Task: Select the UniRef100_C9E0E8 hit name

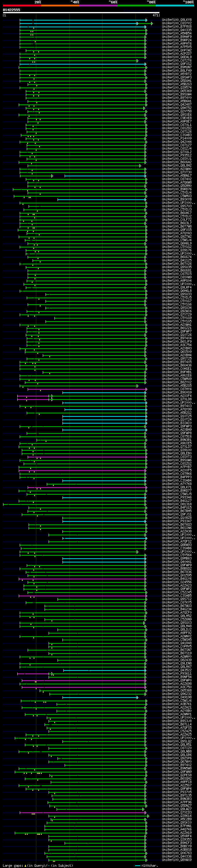Action: [x=177, y=118]
